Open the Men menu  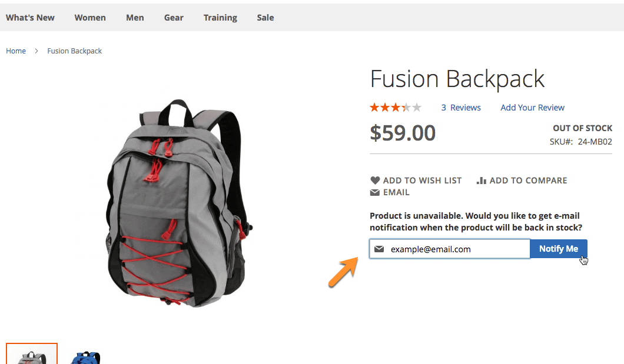click(x=135, y=18)
